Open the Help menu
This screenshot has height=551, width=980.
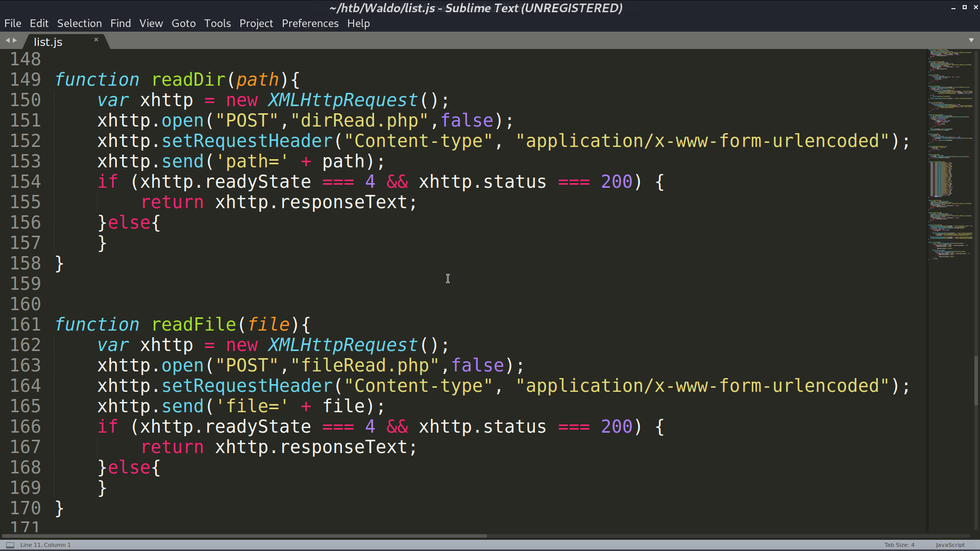click(358, 23)
